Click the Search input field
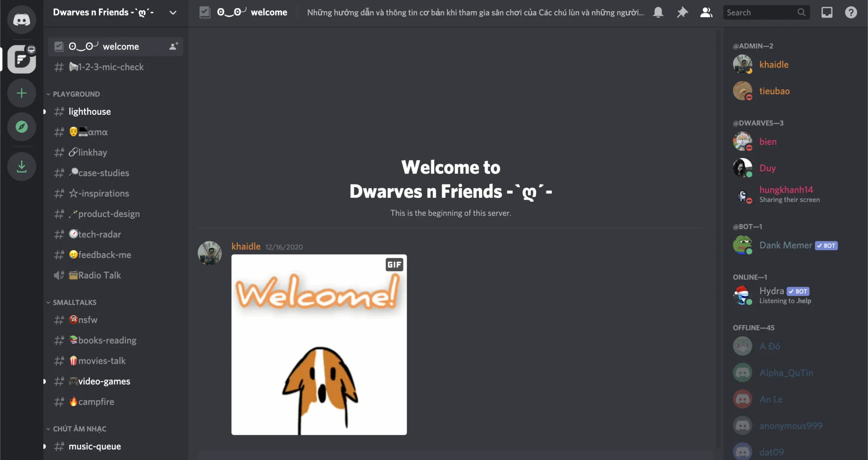Screen dimensions: 868x460 click(766, 12)
